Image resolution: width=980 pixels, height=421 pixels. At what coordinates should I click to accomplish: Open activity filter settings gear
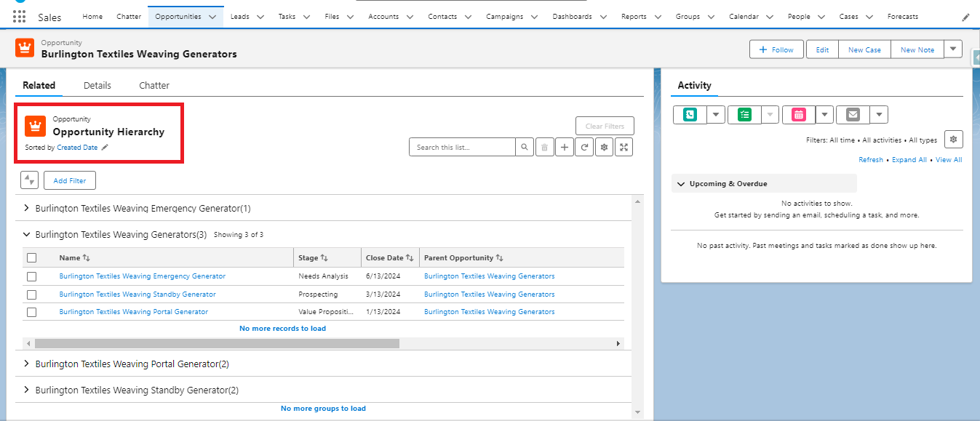(954, 139)
